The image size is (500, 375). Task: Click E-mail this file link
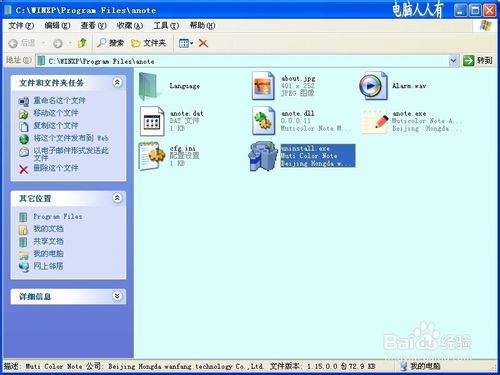(71, 154)
